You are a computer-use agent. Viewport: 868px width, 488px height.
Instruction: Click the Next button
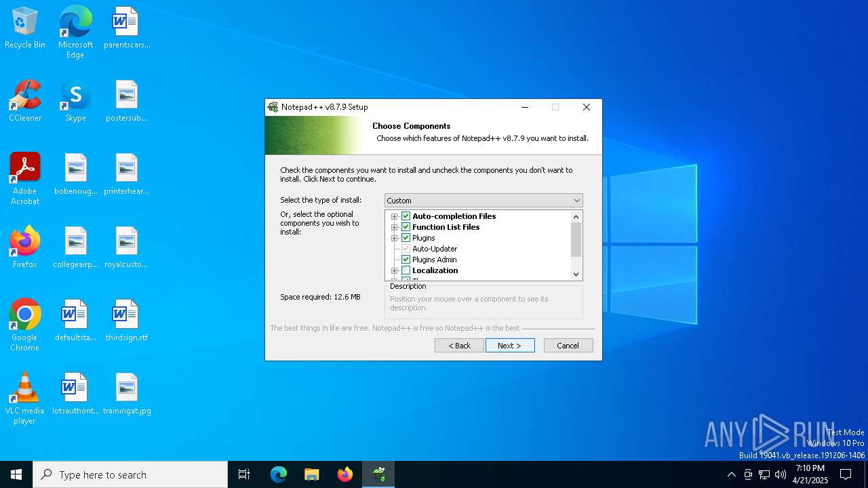coord(510,346)
